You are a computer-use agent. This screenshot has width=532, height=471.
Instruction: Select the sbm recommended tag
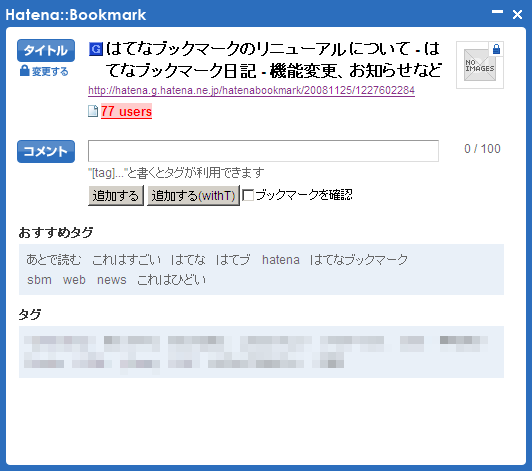tap(39, 280)
